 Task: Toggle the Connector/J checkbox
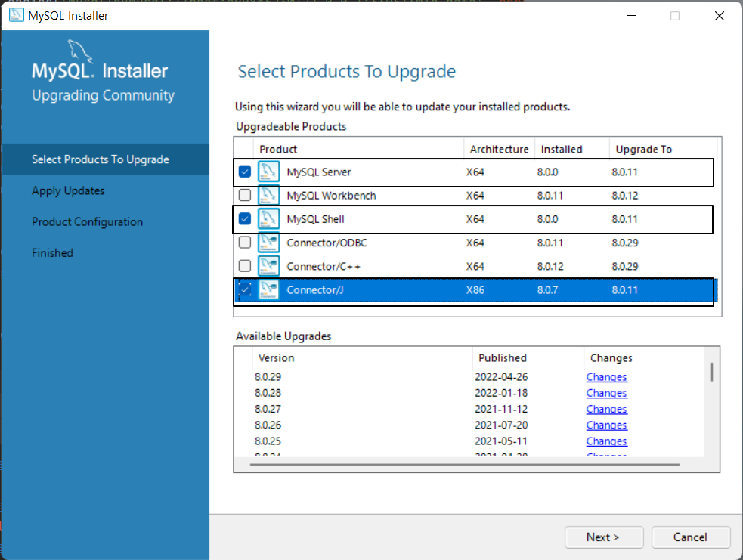(244, 290)
